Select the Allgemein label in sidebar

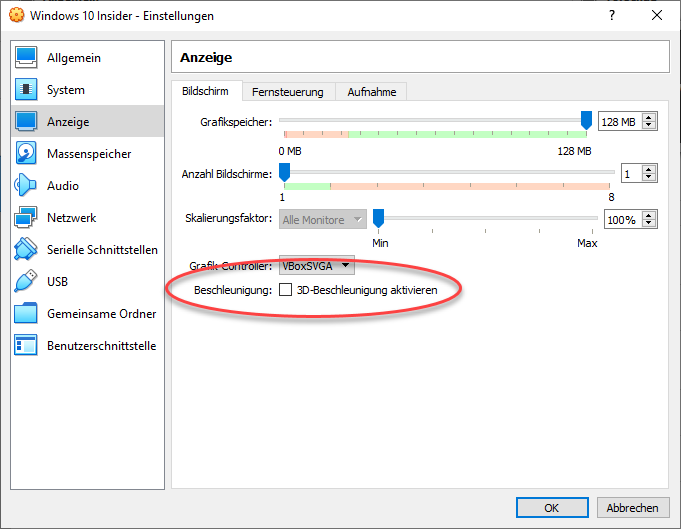(x=74, y=58)
